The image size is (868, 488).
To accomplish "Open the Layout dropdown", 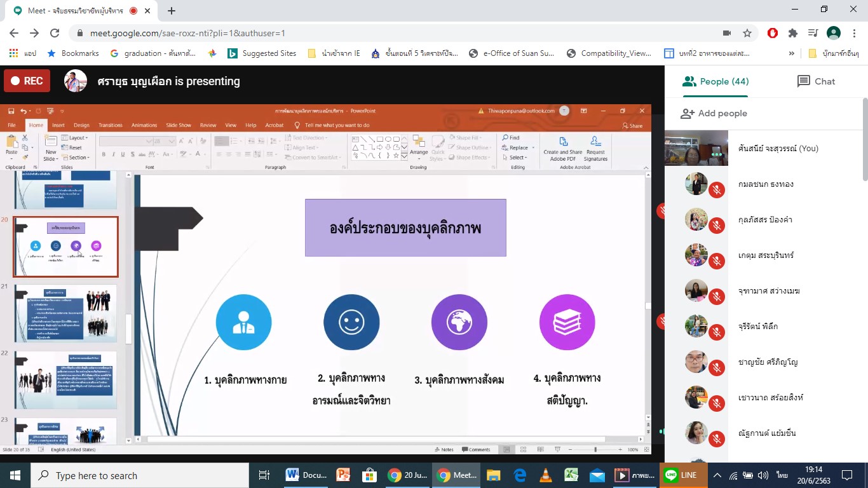I will pos(76,138).
